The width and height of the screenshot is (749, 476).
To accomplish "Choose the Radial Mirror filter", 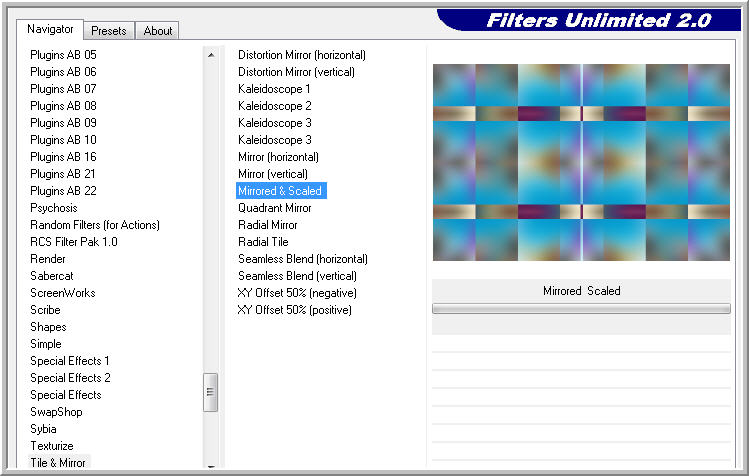I will (268, 225).
